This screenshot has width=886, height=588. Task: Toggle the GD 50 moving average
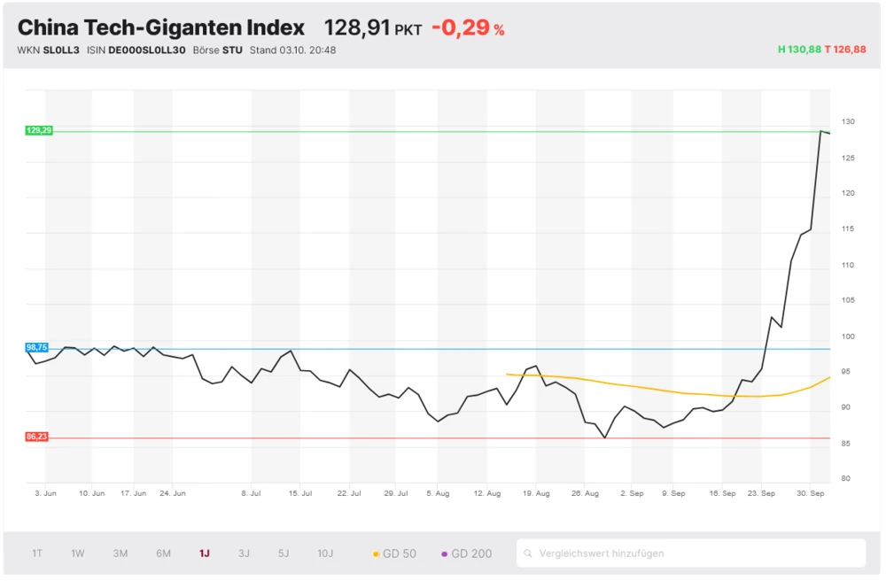click(397, 553)
